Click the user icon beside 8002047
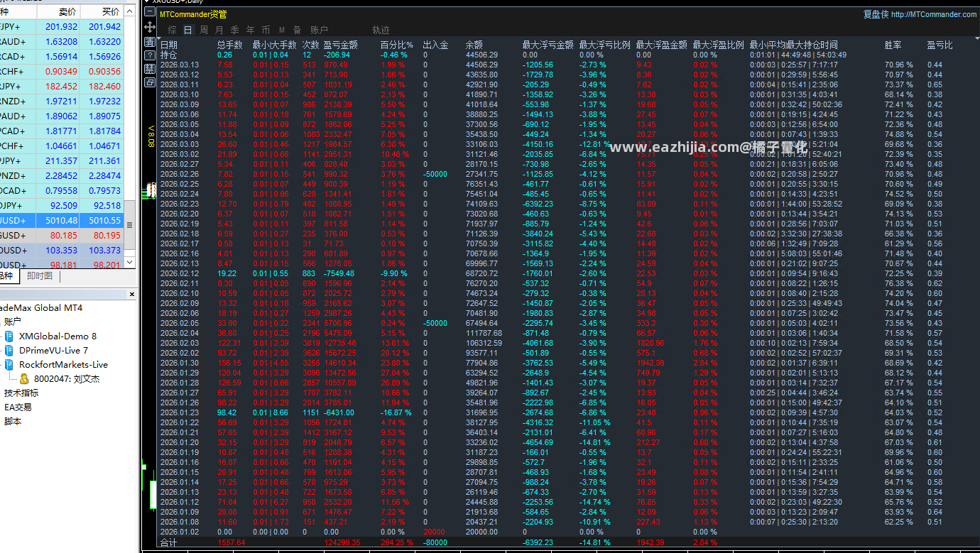The image size is (980, 553). tap(24, 379)
